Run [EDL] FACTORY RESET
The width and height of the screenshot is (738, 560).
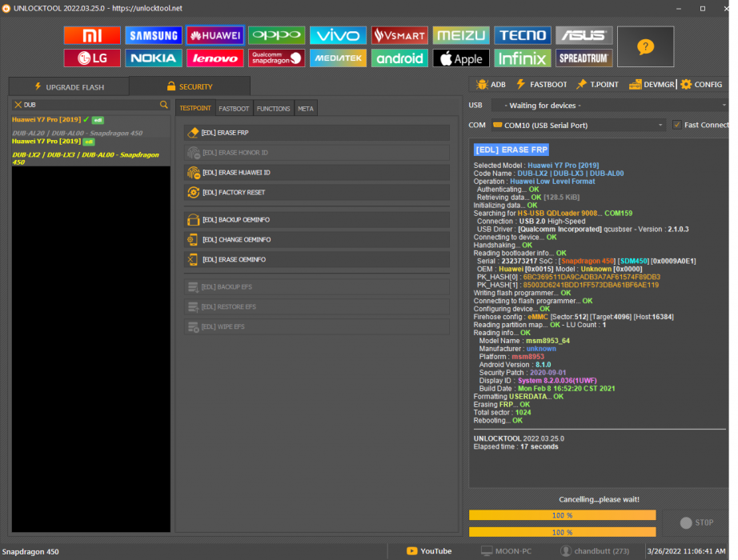(x=317, y=193)
